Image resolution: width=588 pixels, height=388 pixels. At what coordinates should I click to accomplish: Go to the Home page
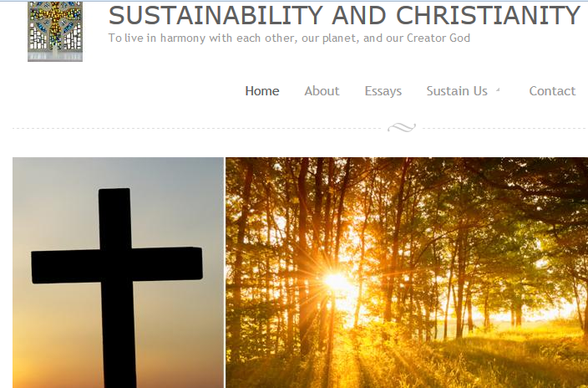(x=262, y=91)
